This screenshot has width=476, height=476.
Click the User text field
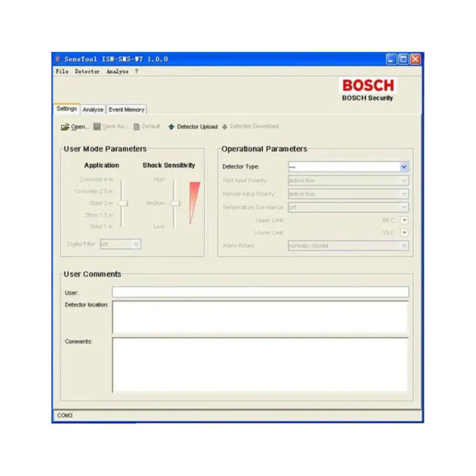pyautogui.click(x=260, y=292)
